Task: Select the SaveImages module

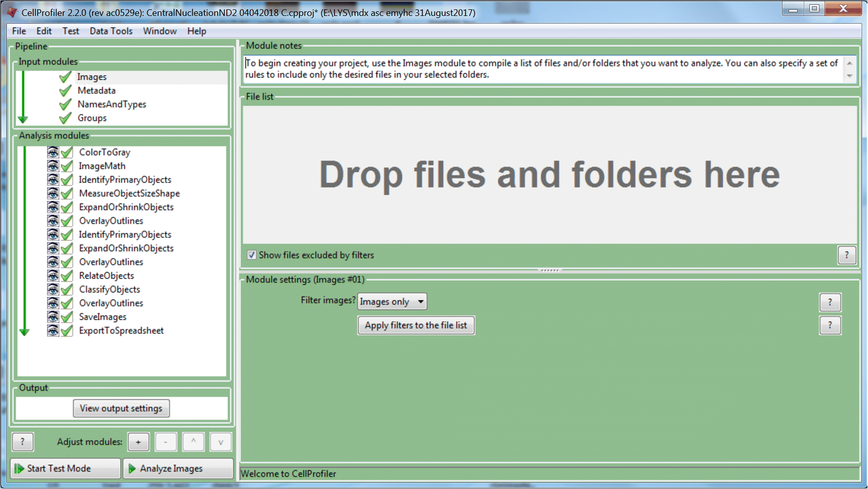Action: click(103, 317)
